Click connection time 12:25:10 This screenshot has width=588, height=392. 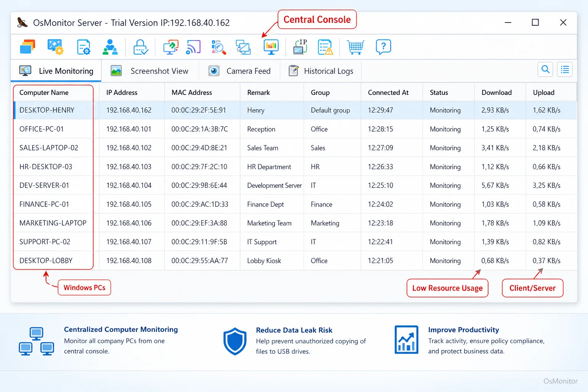pyautogui.click(x=380, y=186)
